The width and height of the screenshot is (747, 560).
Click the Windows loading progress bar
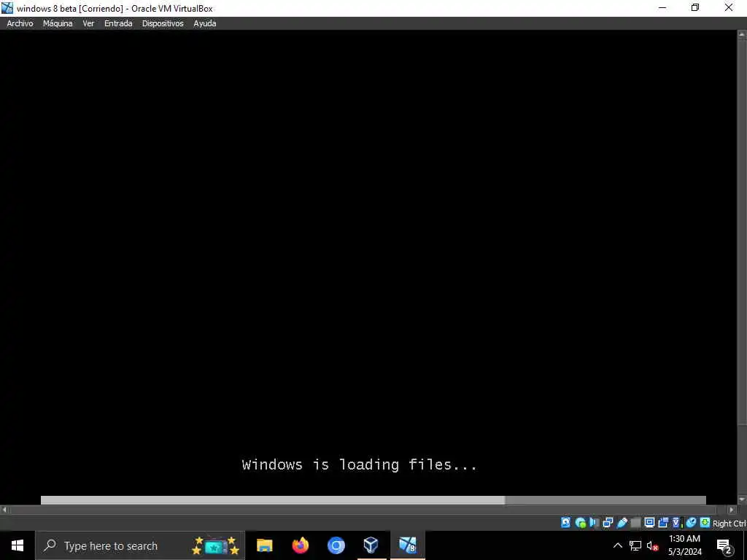click(x=373, y=500)
